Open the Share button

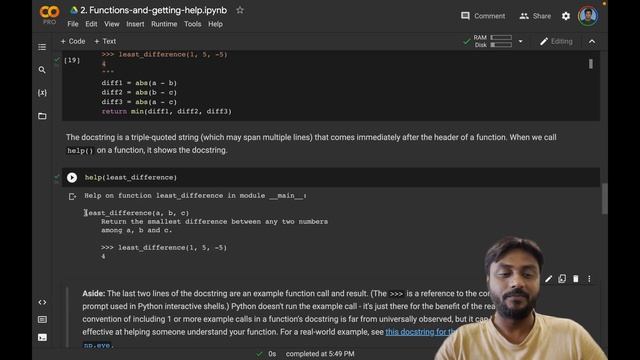(535, 16)
